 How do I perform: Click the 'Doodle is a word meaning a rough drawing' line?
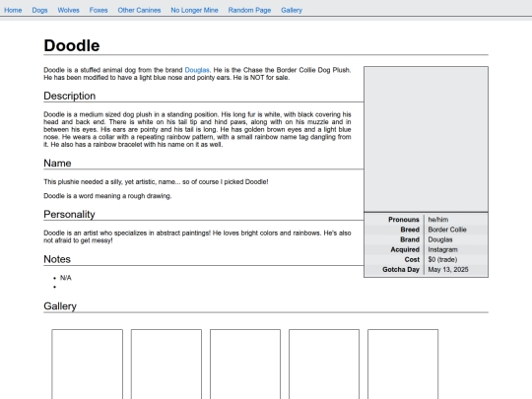107,196
